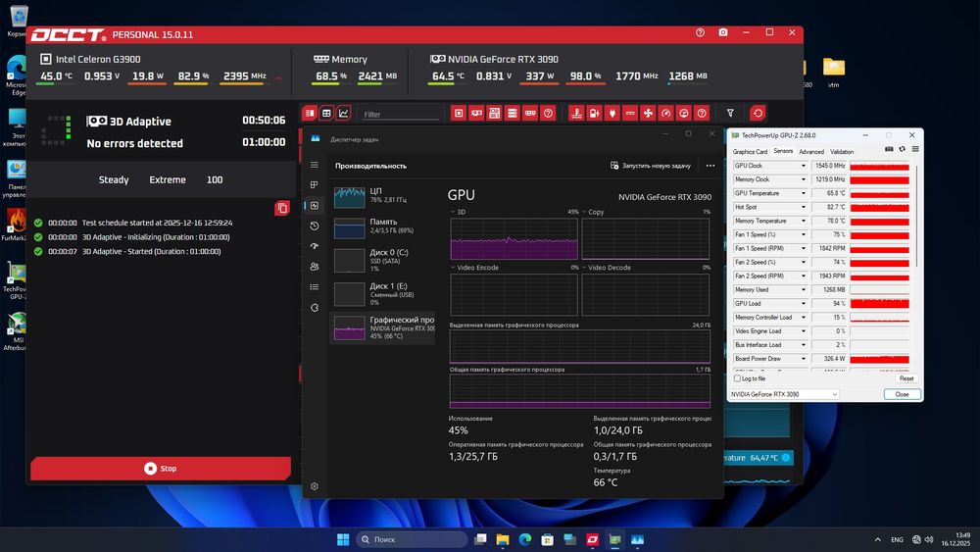The image size is (980, 552).
Task: Stop the running 3D Adaptive test
Action: pyautogui.click(x=161, y=469)
